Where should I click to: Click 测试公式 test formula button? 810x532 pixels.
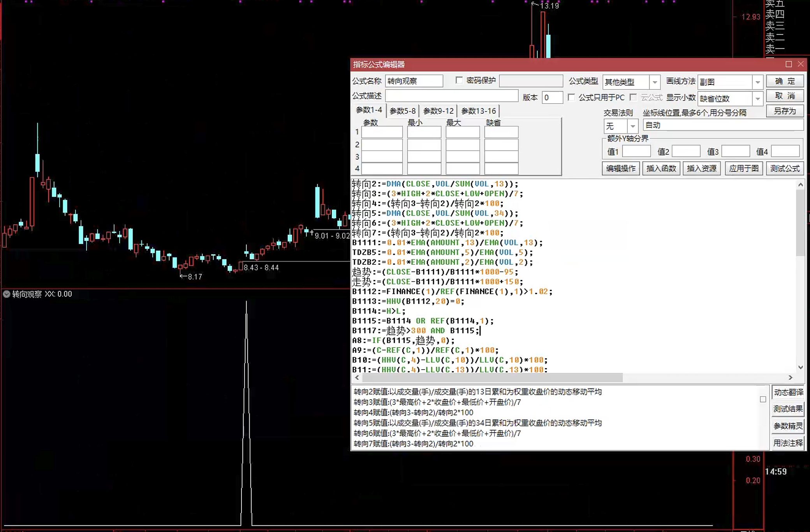(x=785, y=168)
